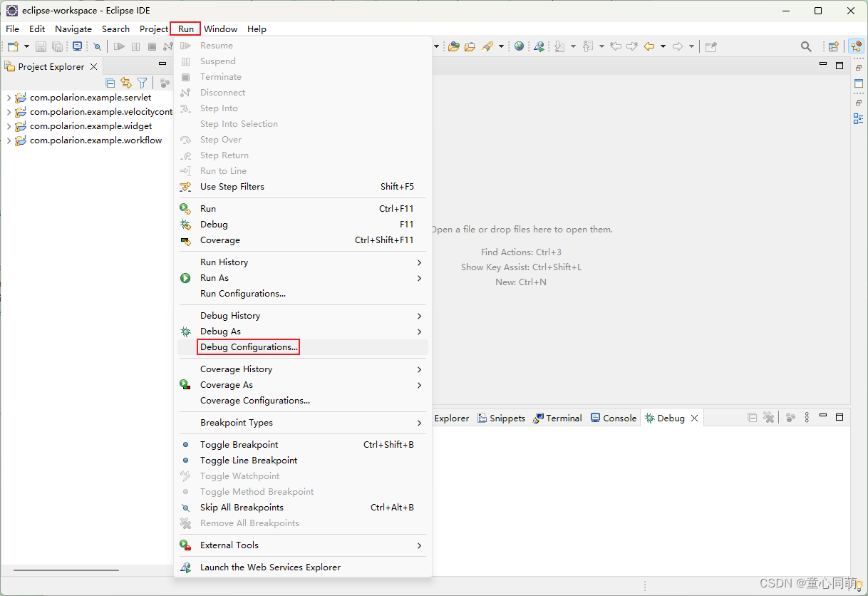Click Open Type toolbar icon
The height and width of the screenshot is (596, 868).
pyautogui.click(x=453, y=46)
